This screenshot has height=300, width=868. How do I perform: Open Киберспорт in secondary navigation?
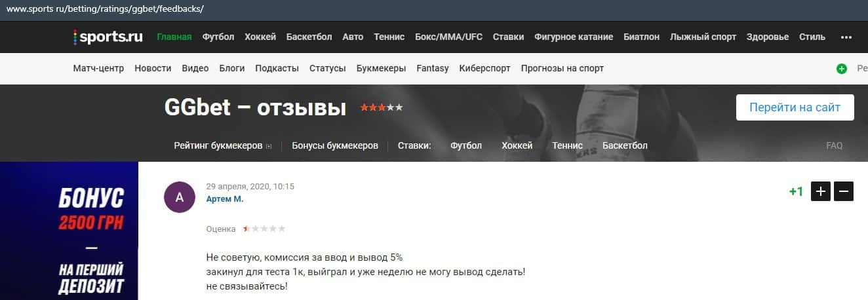click(484, 68)
